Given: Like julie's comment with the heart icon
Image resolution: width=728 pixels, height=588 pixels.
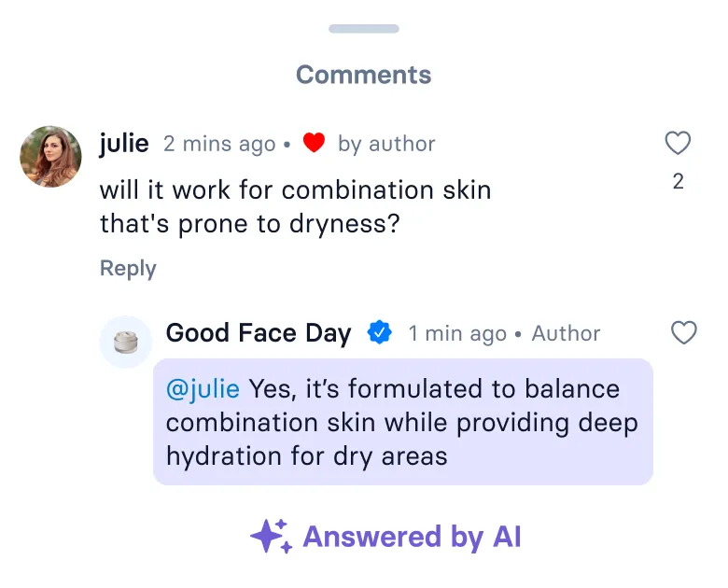Looking at the screenshot, I should tap(678, 143).
